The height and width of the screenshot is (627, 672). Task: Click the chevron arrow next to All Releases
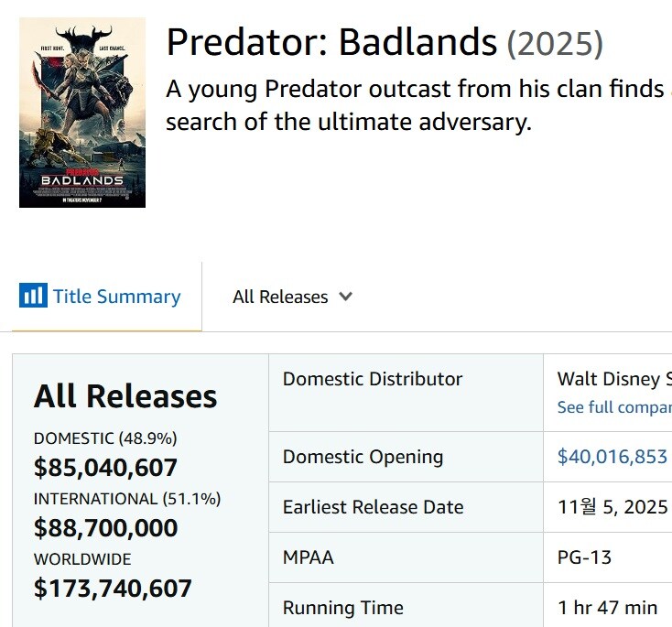pos(345,296)
